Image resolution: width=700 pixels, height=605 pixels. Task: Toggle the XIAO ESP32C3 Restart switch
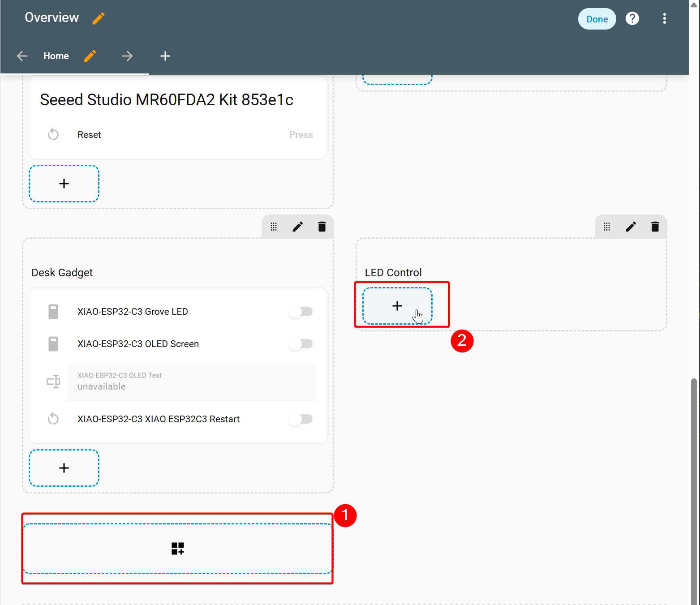point(301,419)
